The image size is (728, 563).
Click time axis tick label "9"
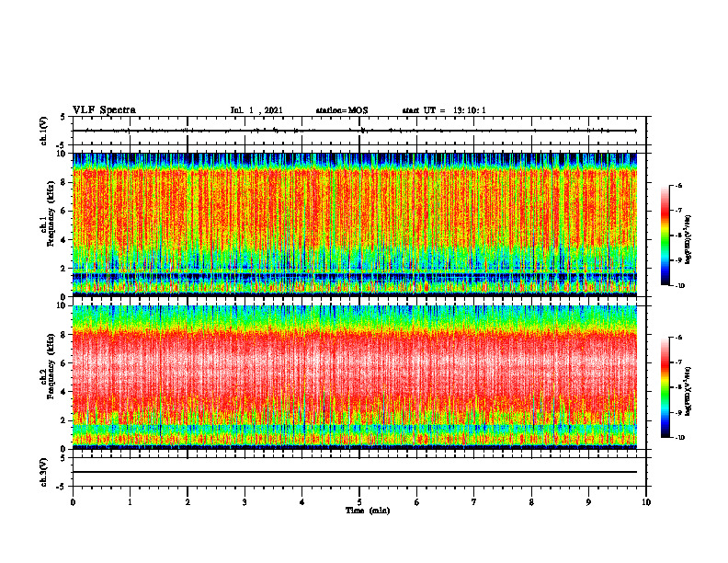coord(588,502)
